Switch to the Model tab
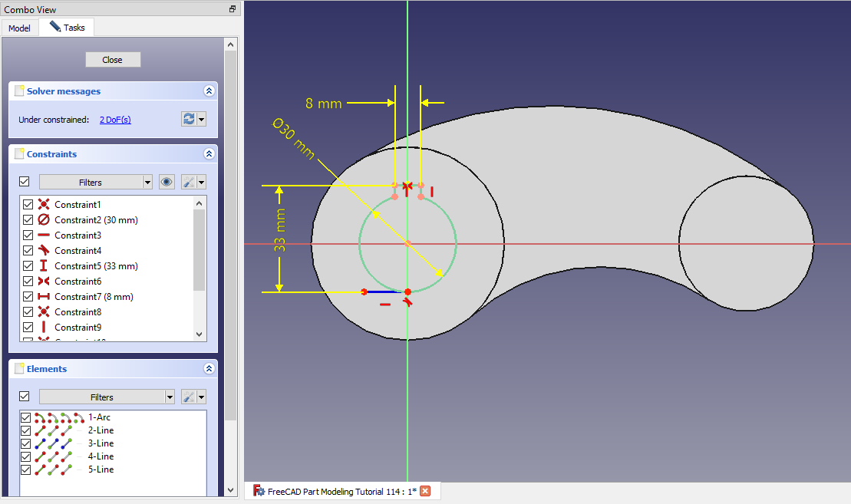Viewport: 851px width, 504px height. [19, 28]
